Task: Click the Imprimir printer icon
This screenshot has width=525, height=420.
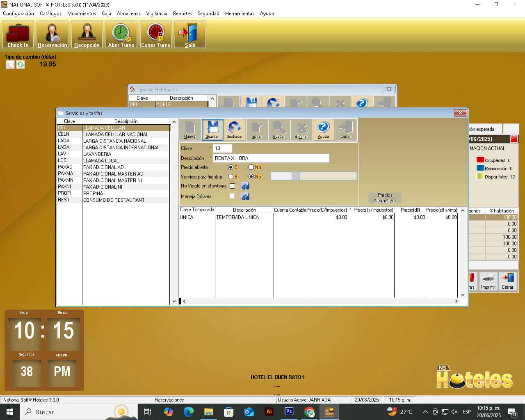Action: point(488,281)
